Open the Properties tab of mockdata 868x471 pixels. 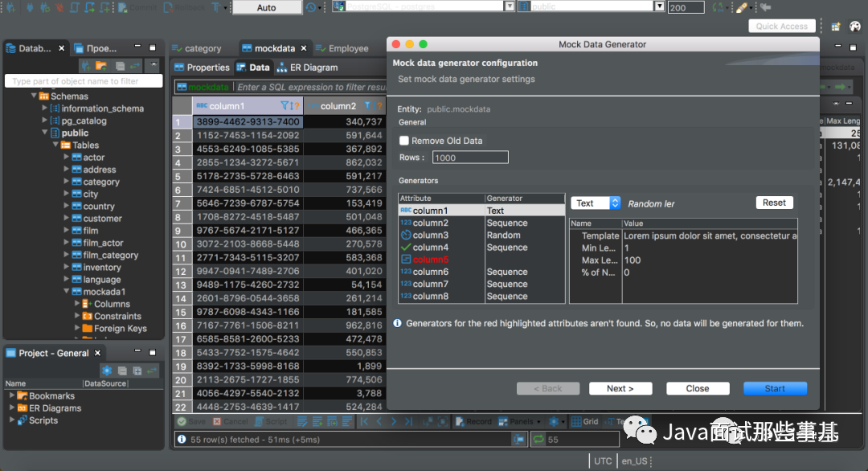click(x=202, y=68)
